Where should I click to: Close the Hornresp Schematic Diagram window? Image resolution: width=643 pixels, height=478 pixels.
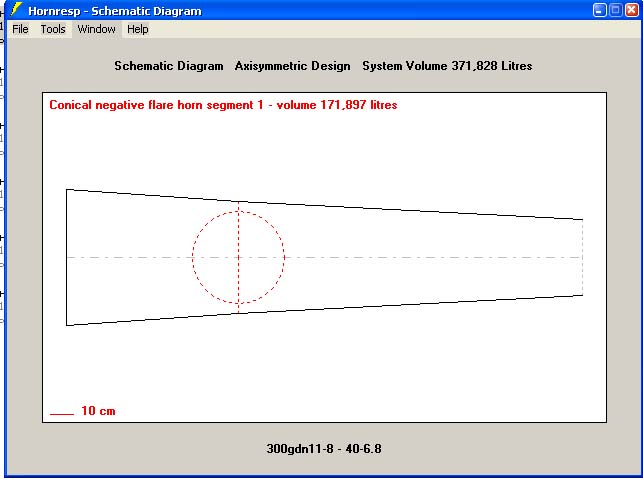coord(632,10)
